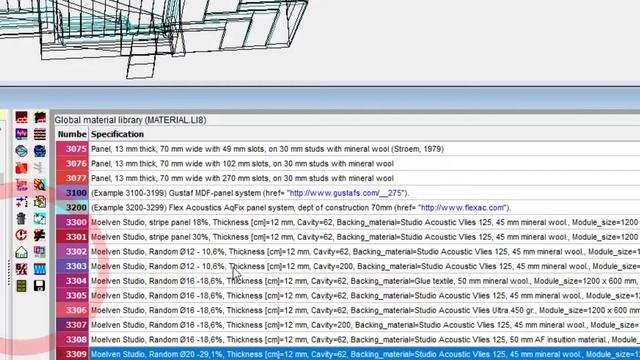Select material 3075 panel with 49 mm slots
Viewport: 640px width, 360px height.
(x=348, y=149)
